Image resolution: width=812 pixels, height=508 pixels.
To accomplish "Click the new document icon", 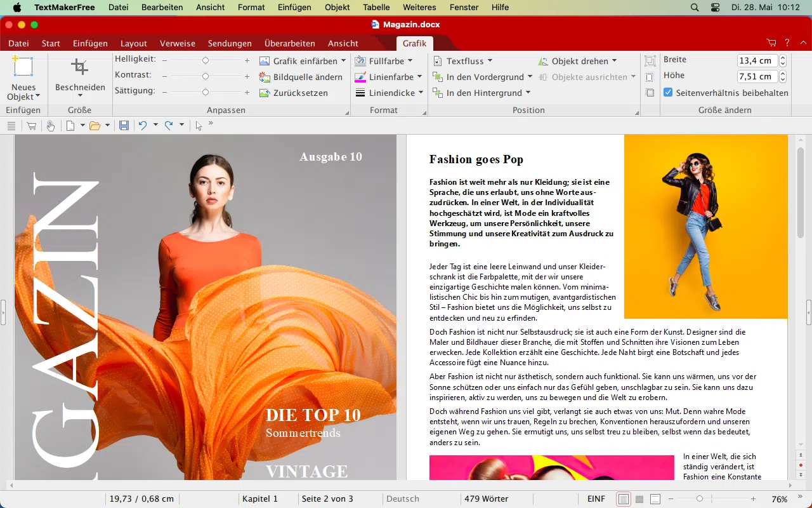I will [71, 126].
